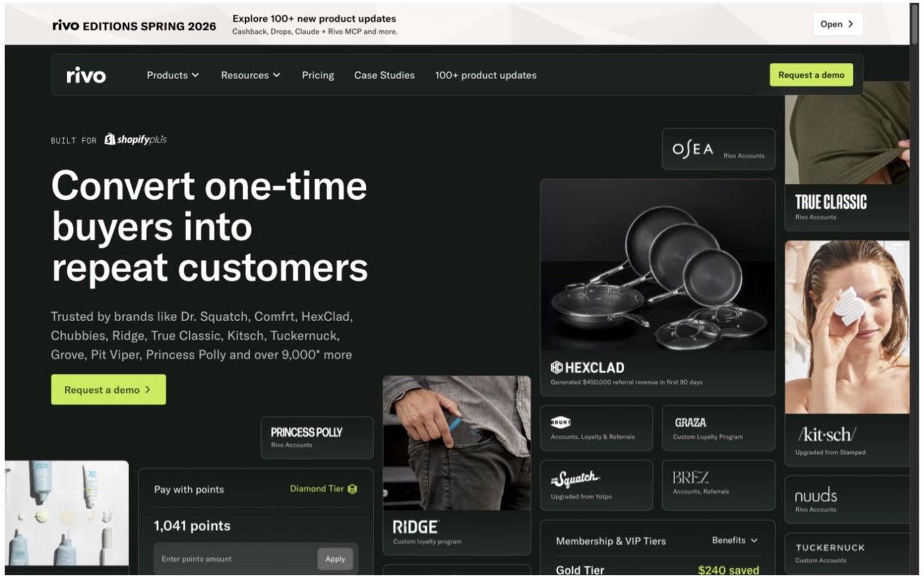Click the Dr. Squatch logo card

tap(596, 486)
